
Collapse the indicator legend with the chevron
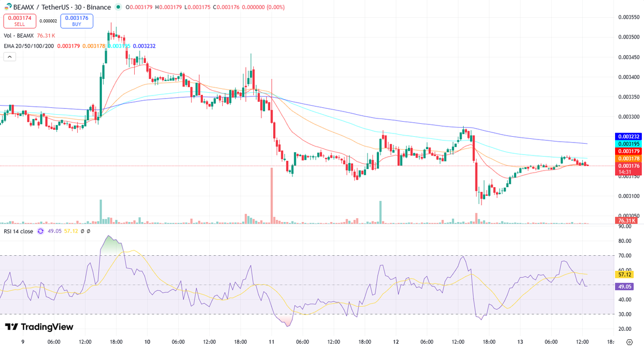9,56
